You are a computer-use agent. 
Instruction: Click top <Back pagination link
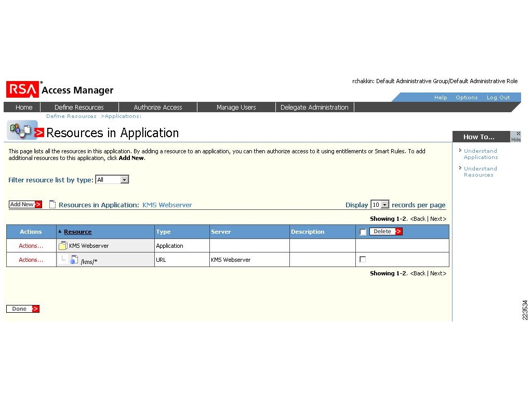click(418, 219)
